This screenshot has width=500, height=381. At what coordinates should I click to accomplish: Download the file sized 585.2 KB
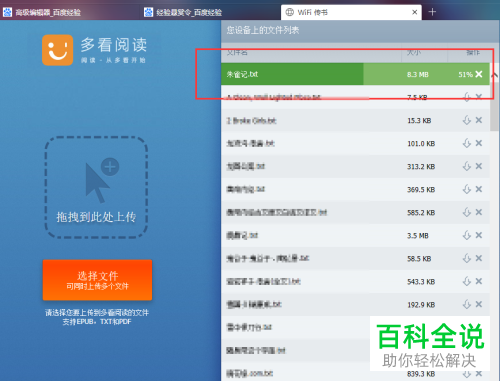[467, 212]
